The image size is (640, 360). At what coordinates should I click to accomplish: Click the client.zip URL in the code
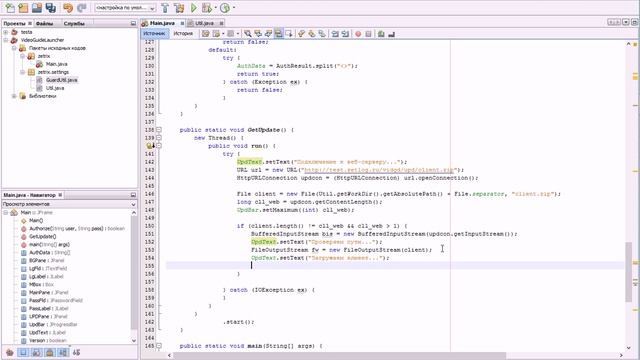[x=379, y=170]
